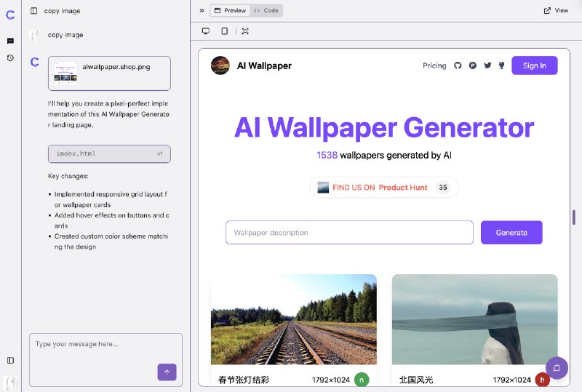Click the assistant logo next to attachment
Viewport: 582px width, 392px height.
pyautogui.click(x=34, y=62)
